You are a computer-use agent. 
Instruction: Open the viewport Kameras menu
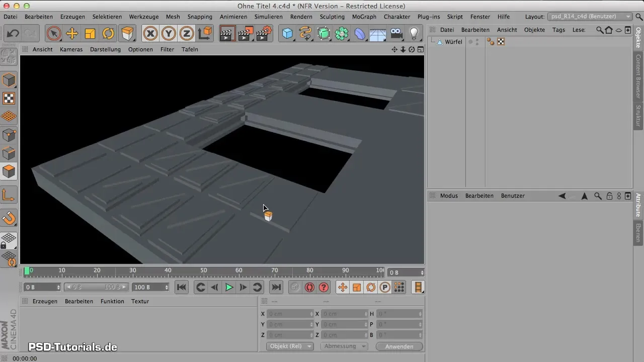(x=71, y=49)
